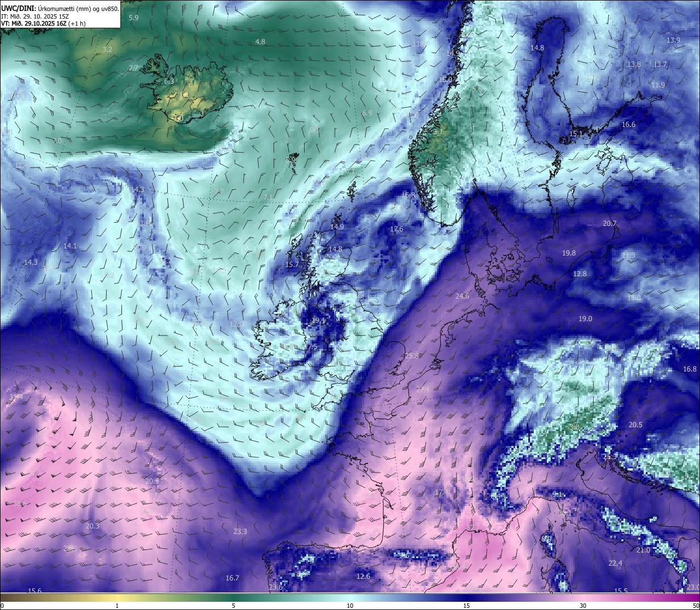Click the value 20.3 in the southwest Atlantic
The width and height of the screenshot is (700, 610).
click(x=92, y=526)
